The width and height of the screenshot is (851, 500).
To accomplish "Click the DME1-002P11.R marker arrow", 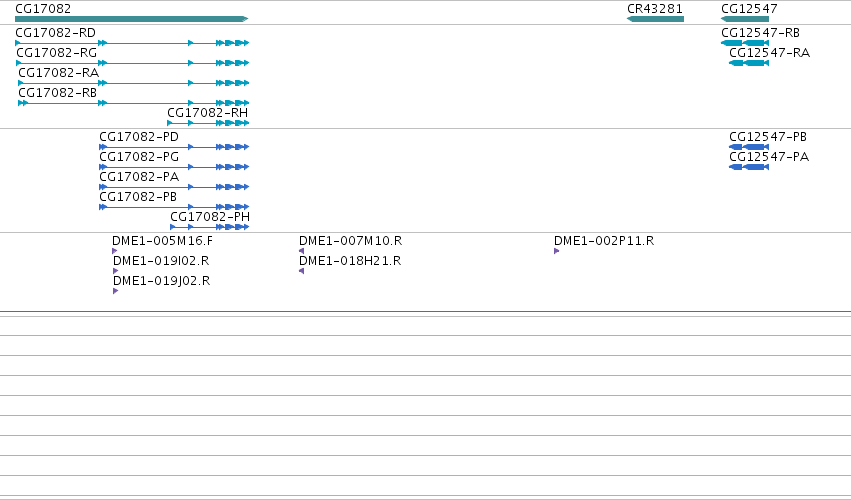I will pyautogui.click(x=556, y=251).
